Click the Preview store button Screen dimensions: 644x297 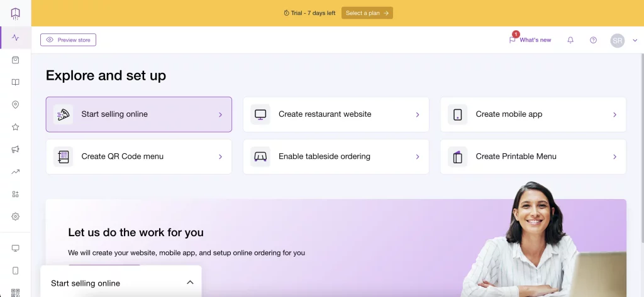(x=68, y=40)
